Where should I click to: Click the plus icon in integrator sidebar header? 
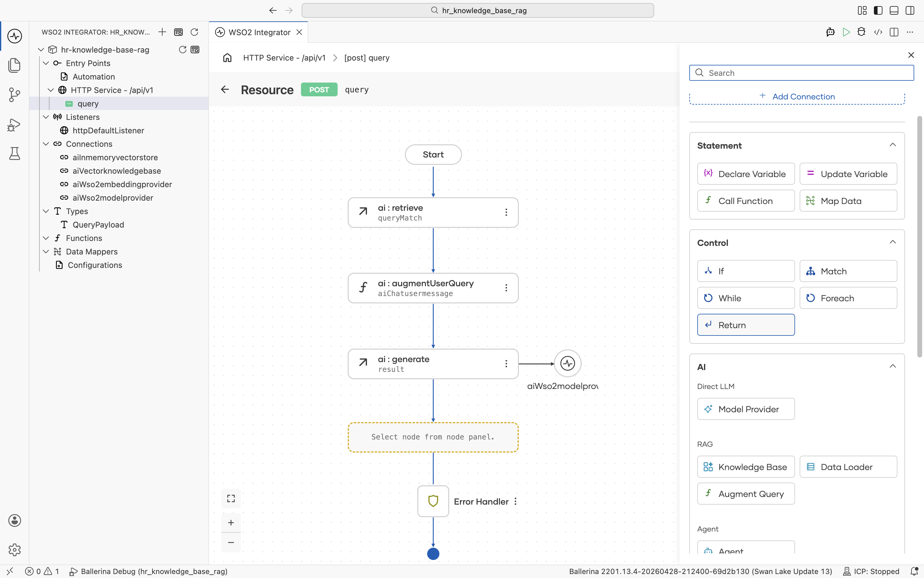(162, 32)
